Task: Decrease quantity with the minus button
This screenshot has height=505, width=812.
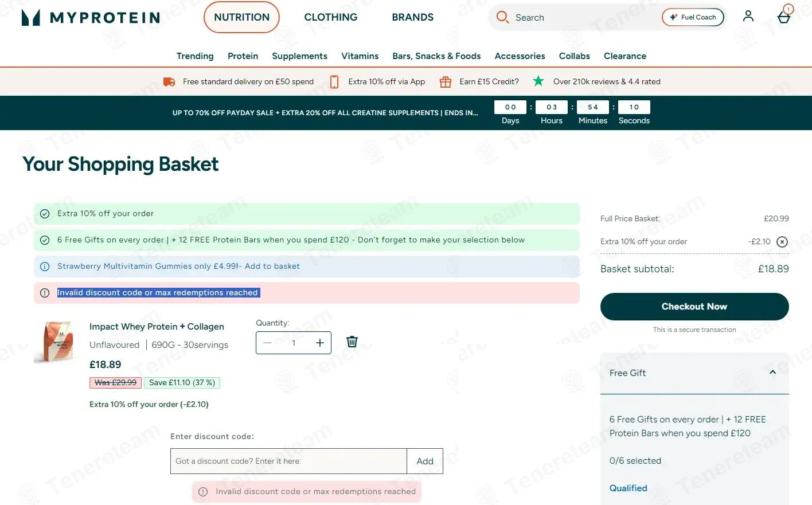Action: click(267, 343)
